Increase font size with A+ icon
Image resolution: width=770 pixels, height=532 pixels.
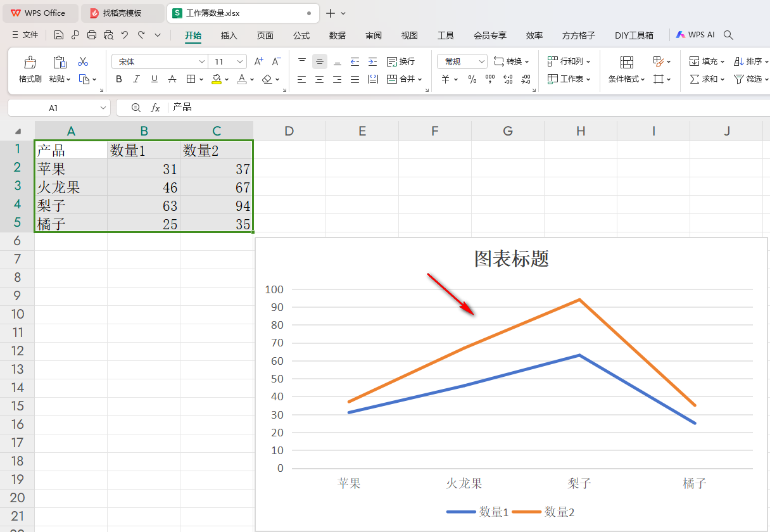[x=258, y=61]
